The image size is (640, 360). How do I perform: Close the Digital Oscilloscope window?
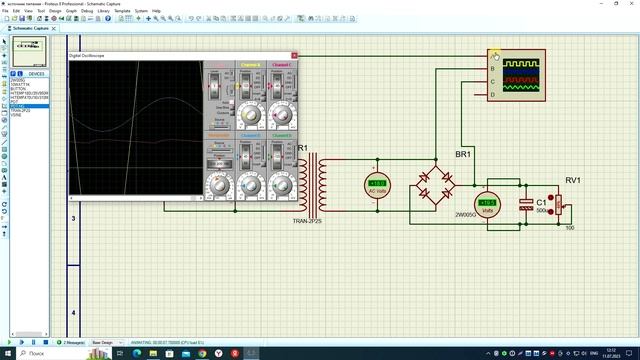pyautogui.click(x=294, y=56)
